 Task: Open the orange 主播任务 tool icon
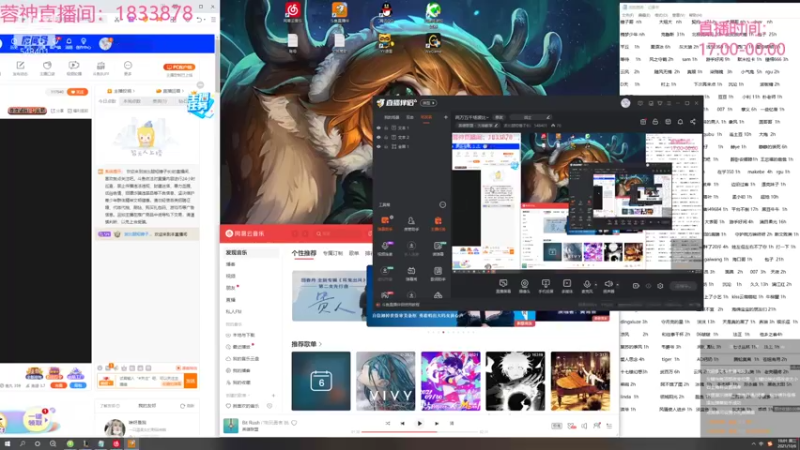tap(438, 223)
